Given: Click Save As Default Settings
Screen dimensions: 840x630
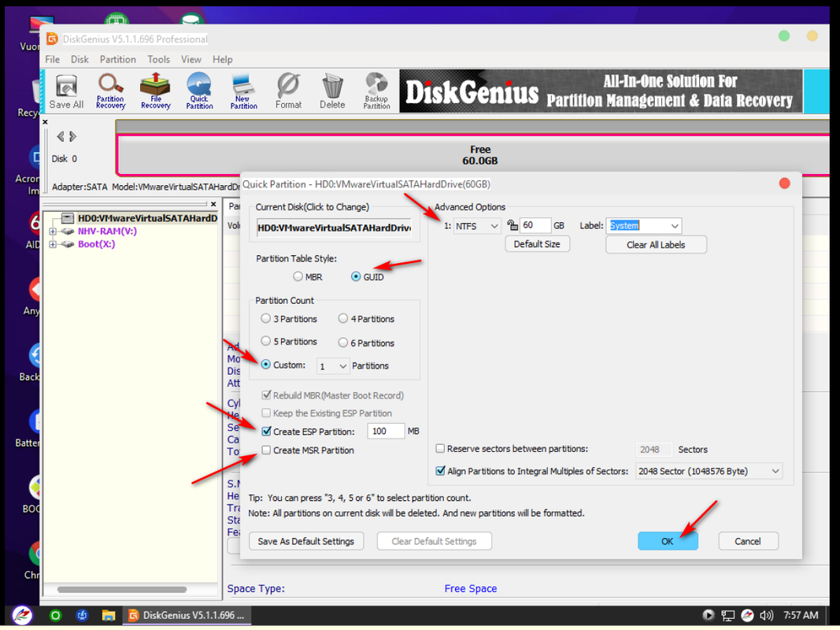Looking at the screenshot, I should [306, 540].
